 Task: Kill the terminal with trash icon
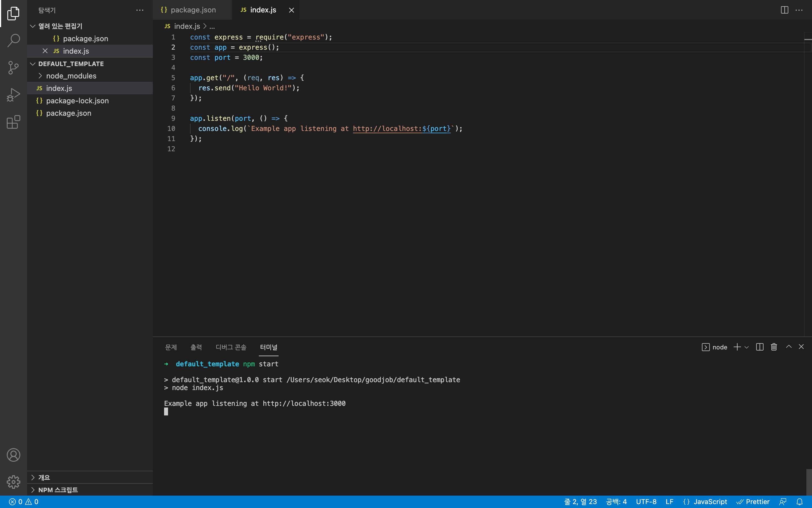pyautogui.click(x=774, y=347)
